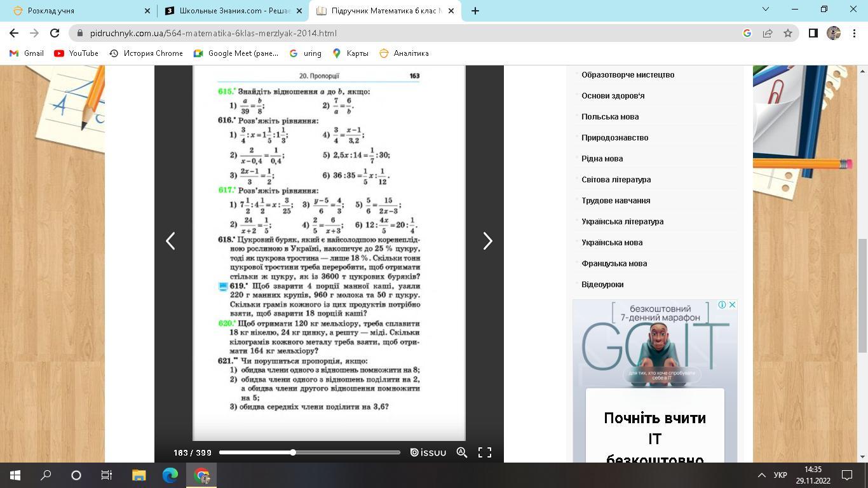Open the ad info icon
Image resolution: width=868 pixels, height=488 pixels.
tap(722, 305)
